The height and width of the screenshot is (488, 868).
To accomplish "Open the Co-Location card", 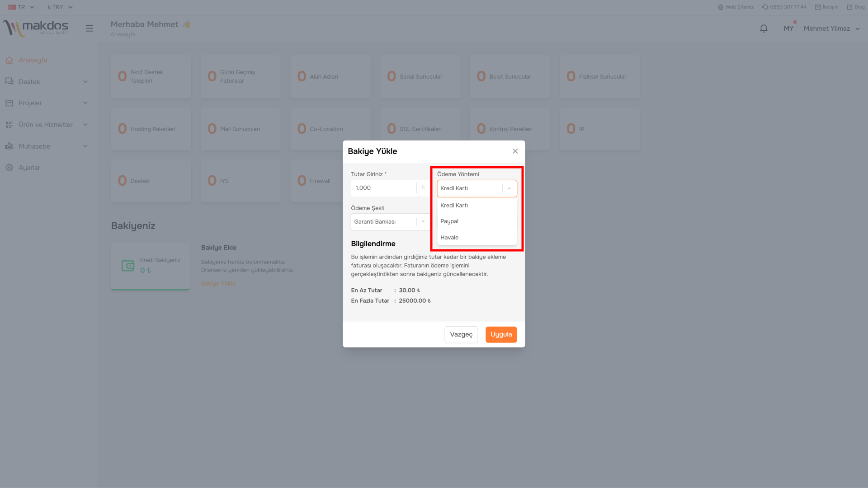I will [x=330, y=129].
